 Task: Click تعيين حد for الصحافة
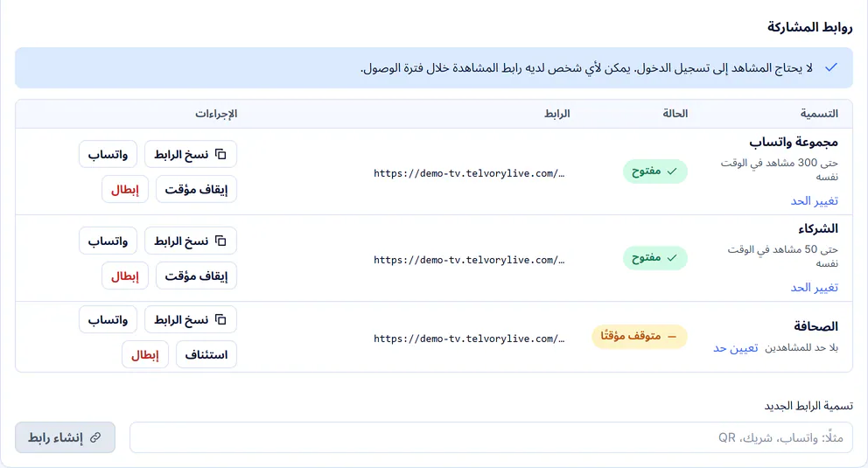(x=736, y=348)
